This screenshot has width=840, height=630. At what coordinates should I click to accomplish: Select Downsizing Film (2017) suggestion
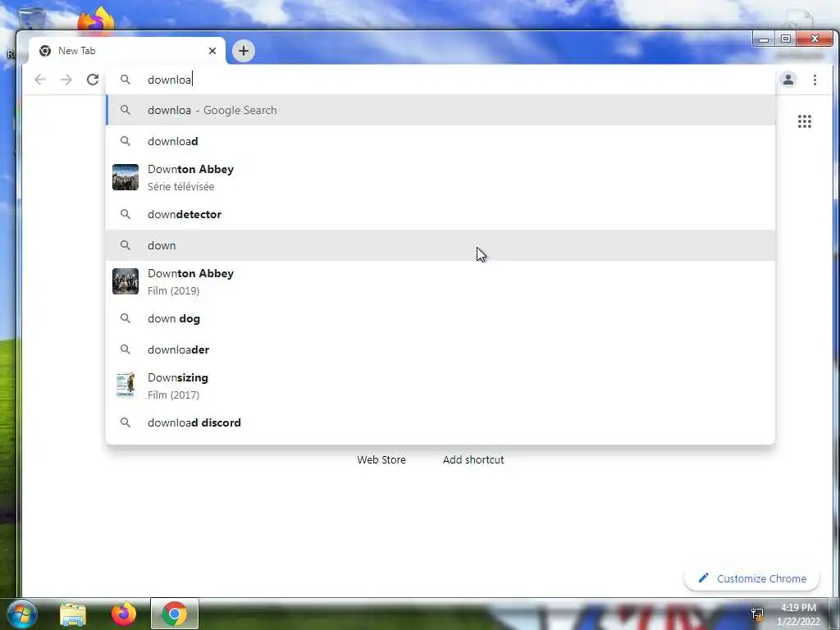tap(441, 386)
